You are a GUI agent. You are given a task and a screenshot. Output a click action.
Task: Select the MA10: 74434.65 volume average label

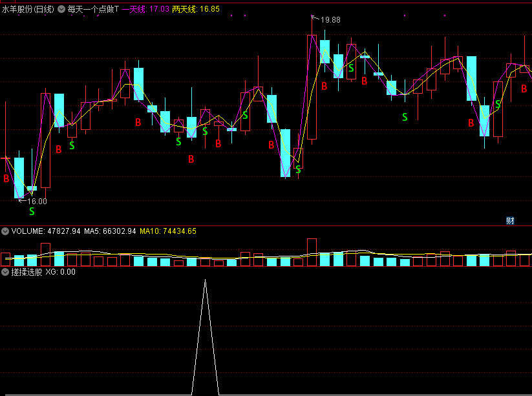click(x=168, y=231)
